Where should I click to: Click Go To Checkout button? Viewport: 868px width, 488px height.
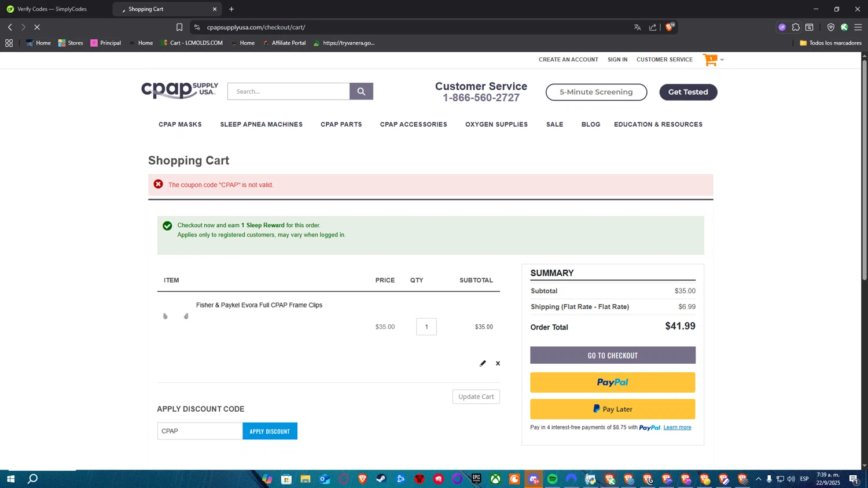coord(613,355)
